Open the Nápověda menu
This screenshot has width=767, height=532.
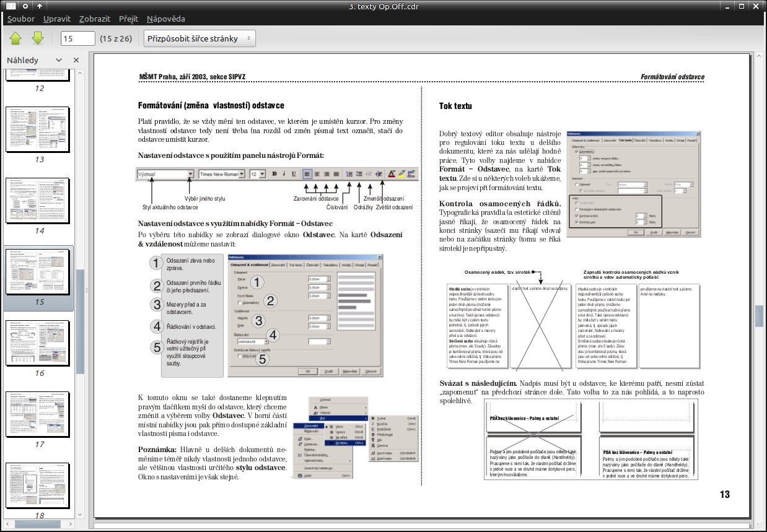click(165, 19)
